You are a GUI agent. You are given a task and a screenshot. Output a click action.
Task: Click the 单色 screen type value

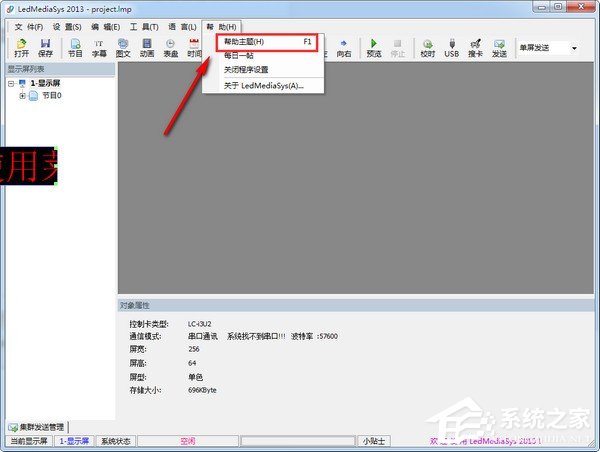[x=195, y=377]
